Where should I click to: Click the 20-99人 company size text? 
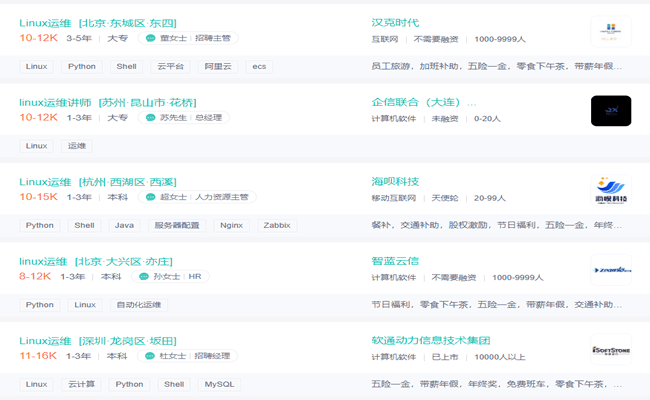point(490,198)
